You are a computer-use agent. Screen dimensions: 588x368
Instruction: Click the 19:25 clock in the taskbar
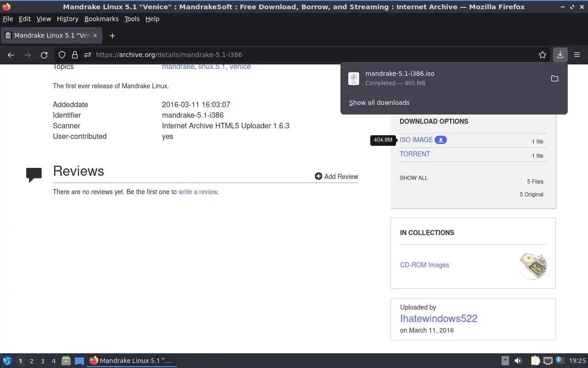tap(577, 361)
